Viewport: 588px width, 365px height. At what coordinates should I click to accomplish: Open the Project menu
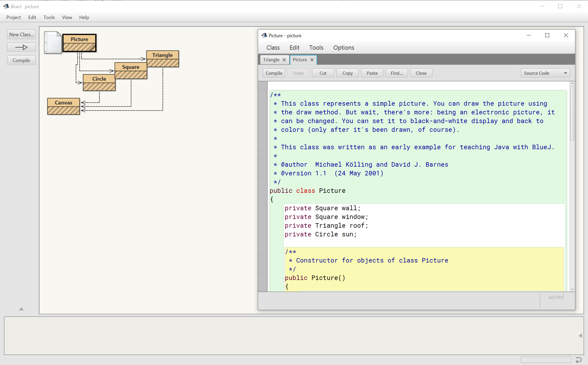(13, 17)
